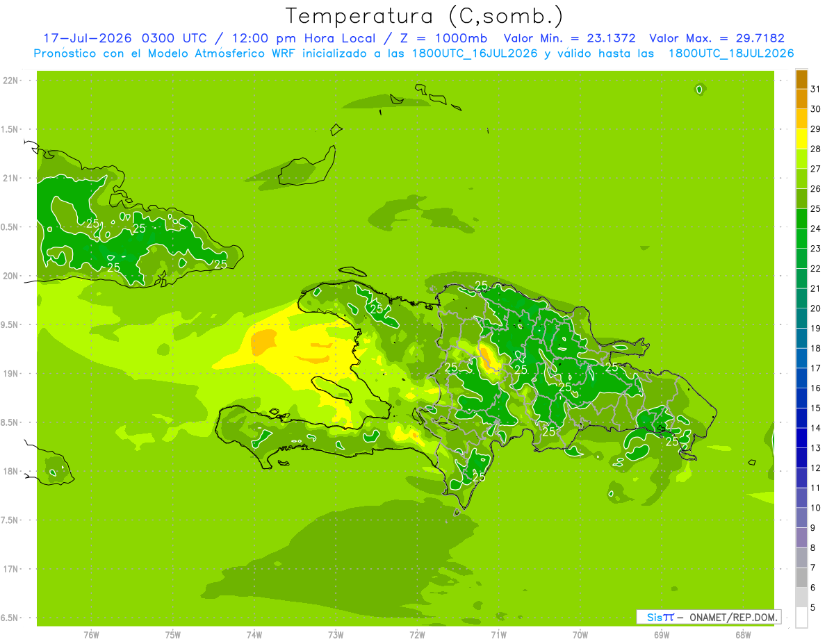Select 'Valor Max. = 29.7182' text

click(x=717, y=38)
